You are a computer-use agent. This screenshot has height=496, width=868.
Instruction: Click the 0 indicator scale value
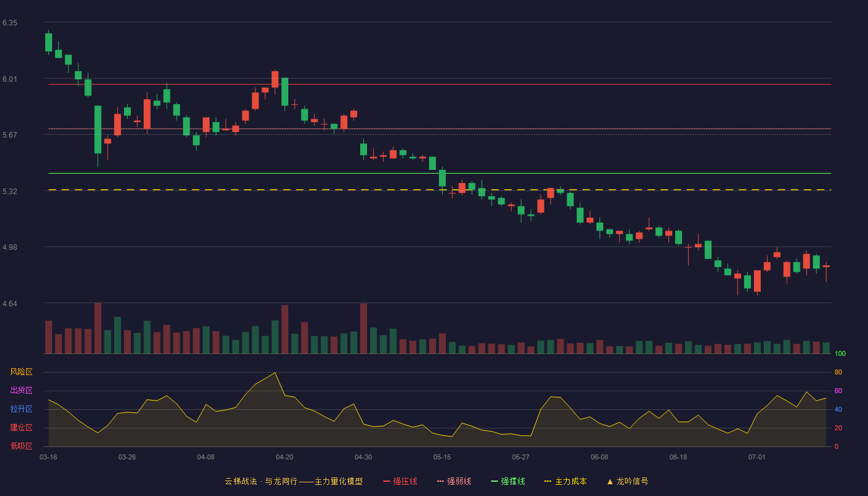point(836,446)
